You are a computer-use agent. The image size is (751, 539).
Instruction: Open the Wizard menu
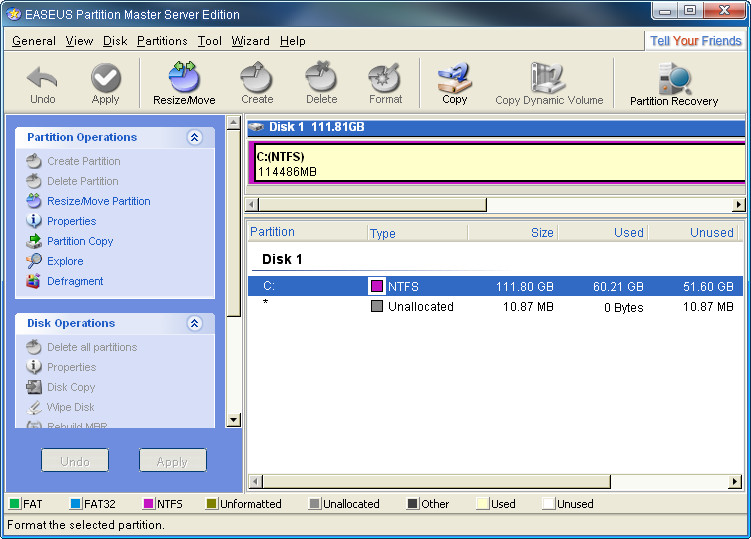(250, 41)
